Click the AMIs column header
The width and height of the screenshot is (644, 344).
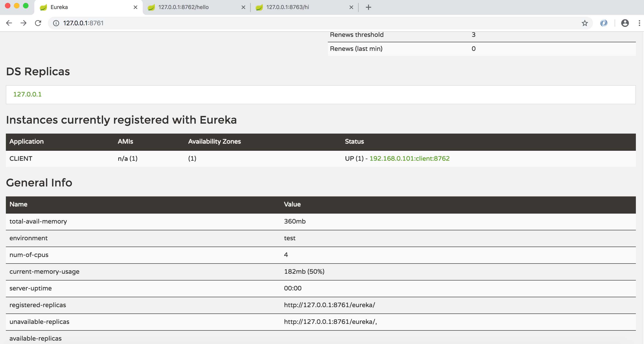pos(125,142)
